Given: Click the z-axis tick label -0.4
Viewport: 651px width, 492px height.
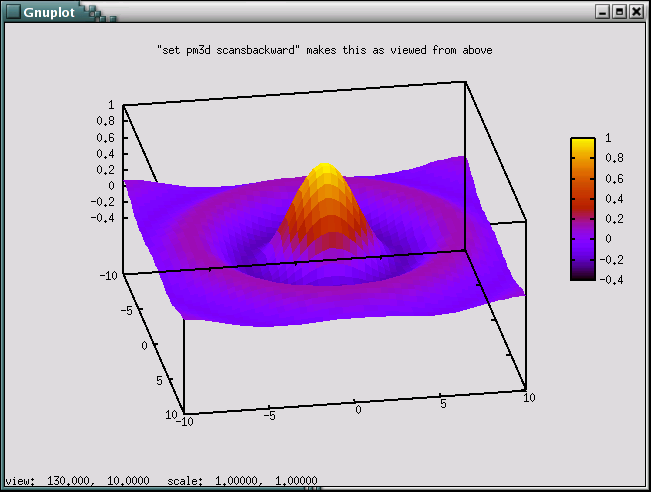Looking at the screenshot, I should tap(103, 218).
